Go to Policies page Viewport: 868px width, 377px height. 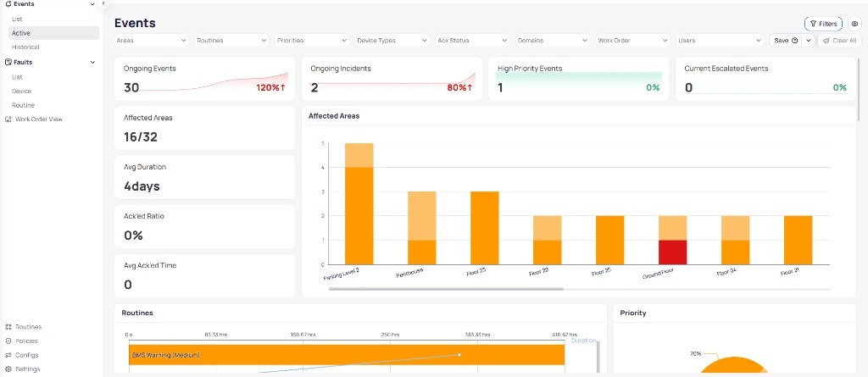tap(26, 341)
